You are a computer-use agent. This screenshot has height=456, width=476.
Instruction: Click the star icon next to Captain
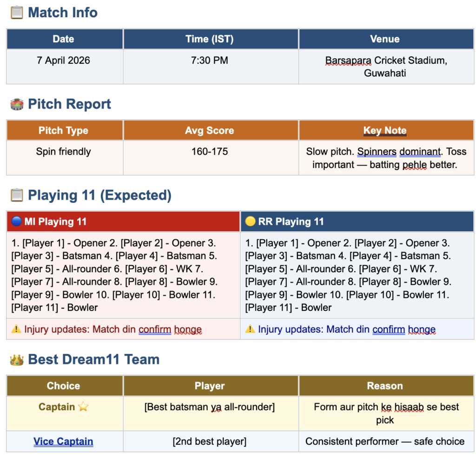83,407
